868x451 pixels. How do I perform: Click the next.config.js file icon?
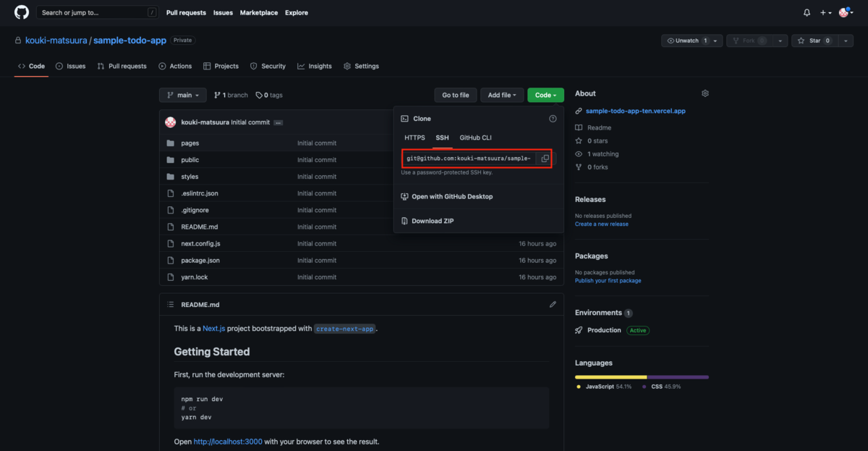(171, 244)
